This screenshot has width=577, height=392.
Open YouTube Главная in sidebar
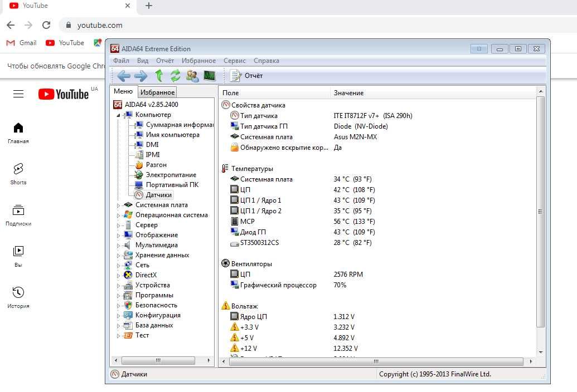tap(18, 133)
